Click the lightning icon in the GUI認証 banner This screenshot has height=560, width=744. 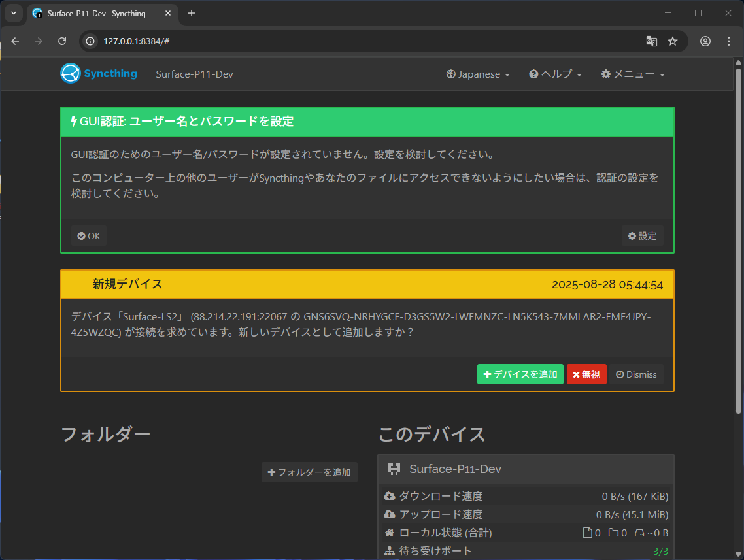[x=73, y=121]
